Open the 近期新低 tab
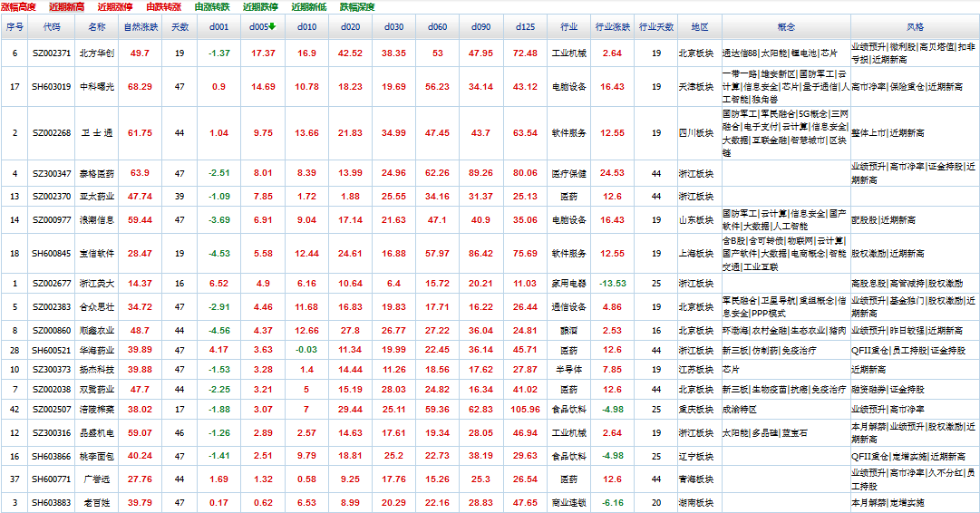 tap(309, 7)
